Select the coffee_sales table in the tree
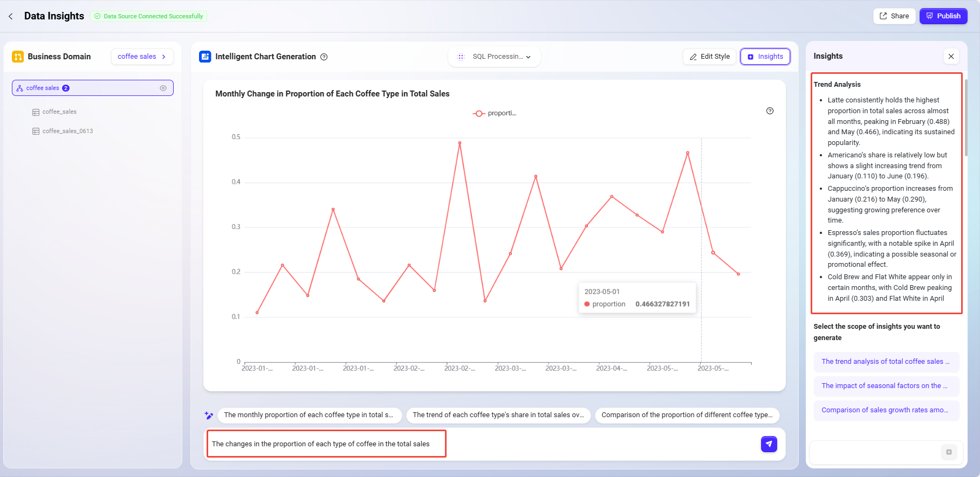 coord(59,112)
